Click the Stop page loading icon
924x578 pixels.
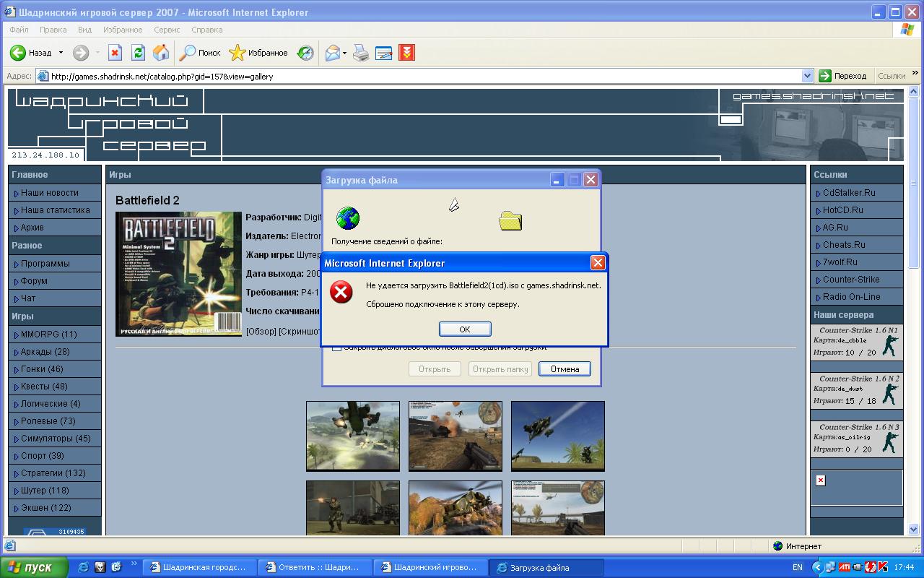click(x=115, y=53)
